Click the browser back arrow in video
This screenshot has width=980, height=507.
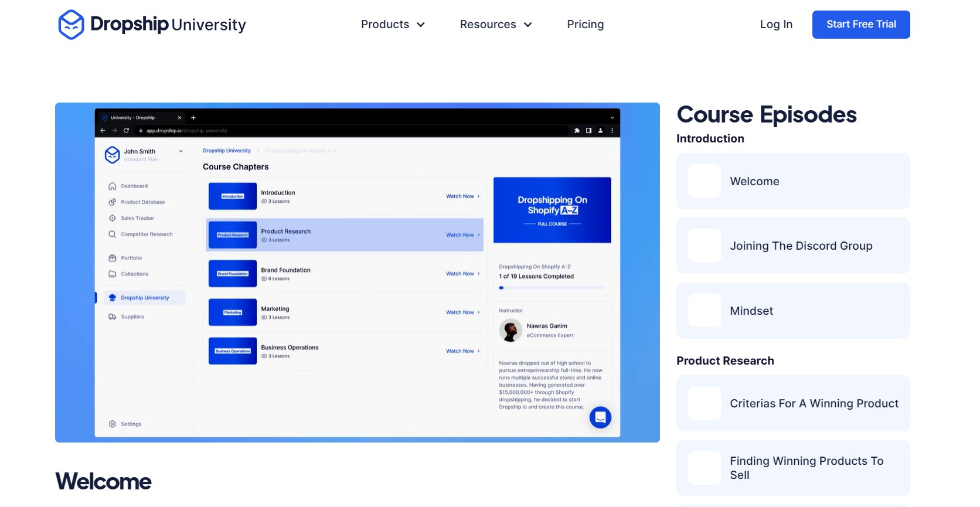point(103,131)
